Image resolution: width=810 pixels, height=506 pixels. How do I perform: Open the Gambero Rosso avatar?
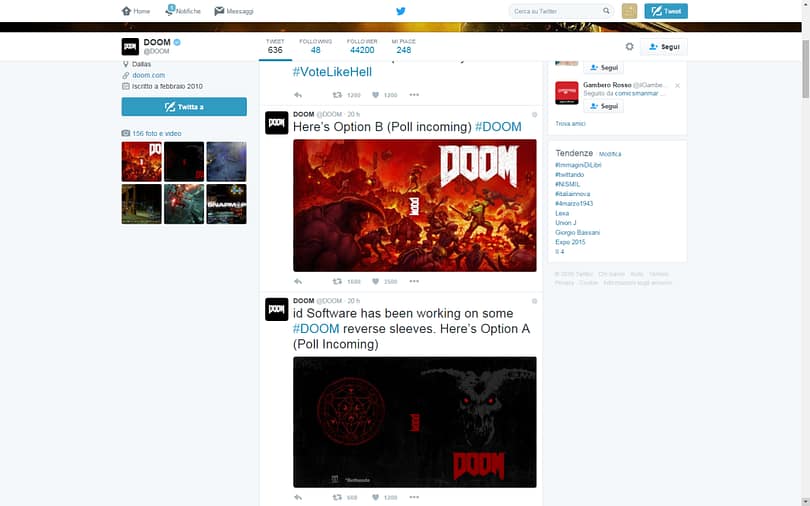pos(567,93)
